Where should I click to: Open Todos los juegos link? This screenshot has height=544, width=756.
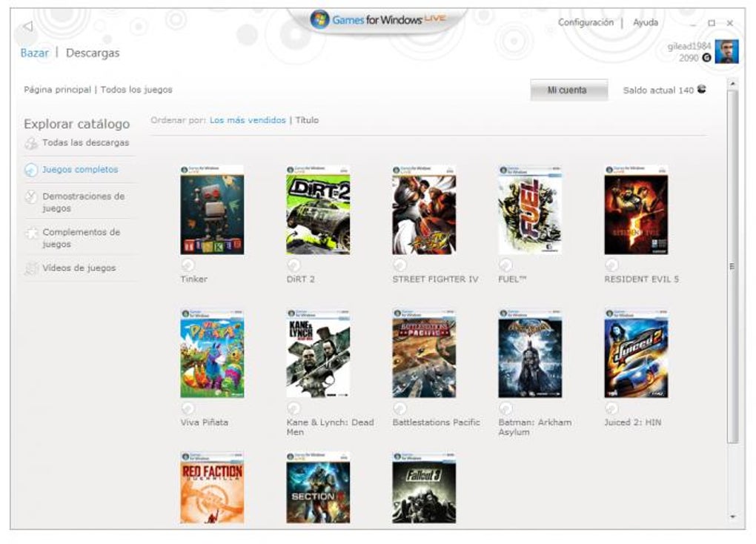136,90
